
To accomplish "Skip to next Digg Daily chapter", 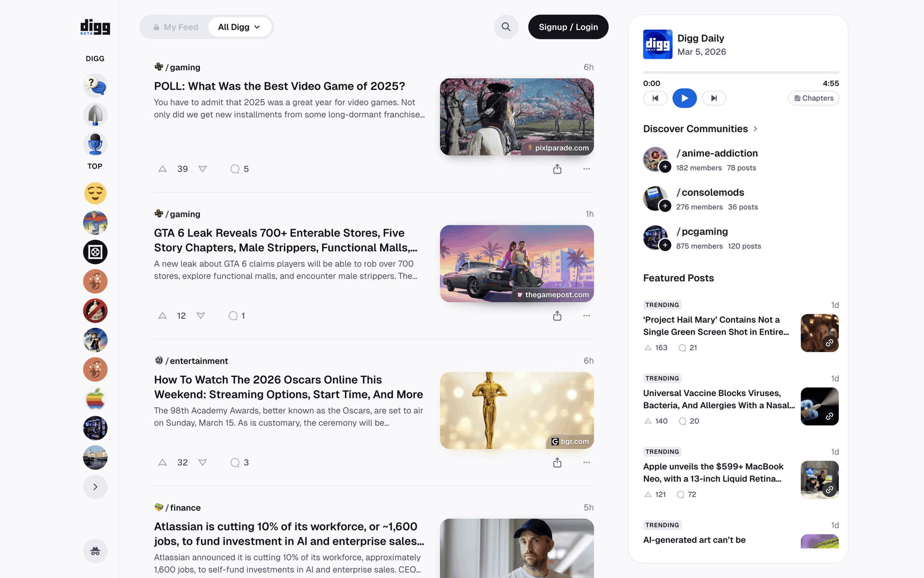I will point(714,98).
